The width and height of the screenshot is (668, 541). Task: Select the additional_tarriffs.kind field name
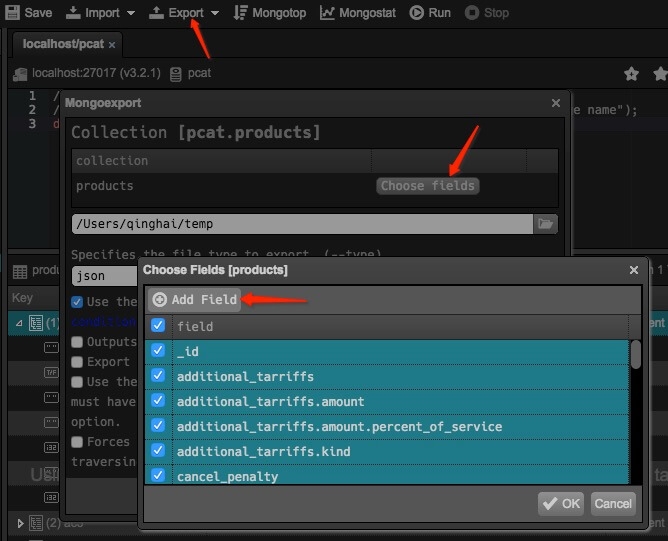[x=264, y=452]
